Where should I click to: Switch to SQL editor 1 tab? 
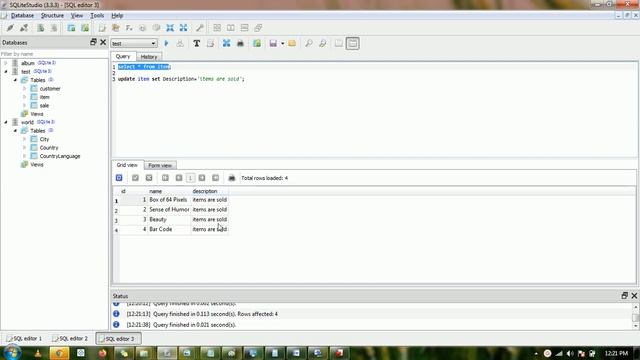tap(24, 338)
